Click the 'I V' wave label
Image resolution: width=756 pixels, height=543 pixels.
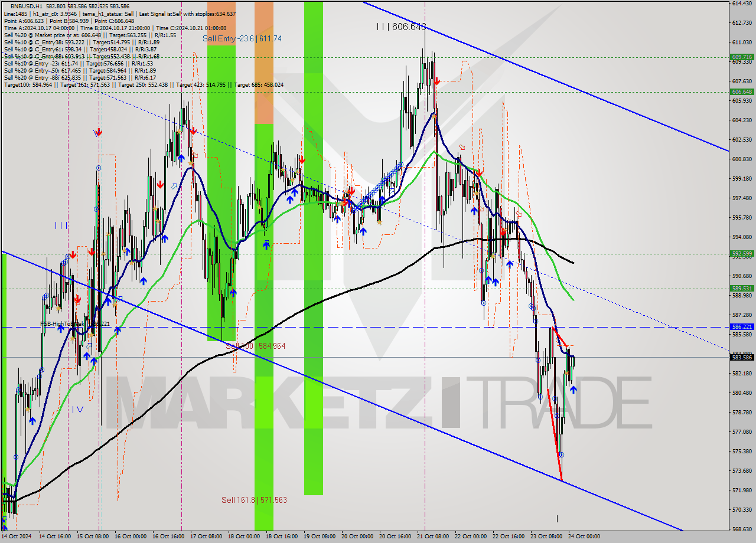coord(77,409)
